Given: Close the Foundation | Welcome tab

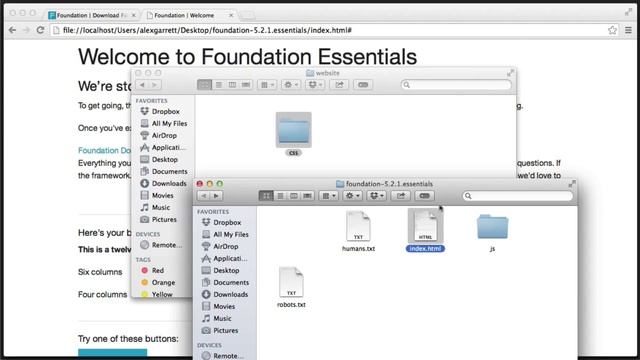Looking at the screenshot, I should coord(231,15).
